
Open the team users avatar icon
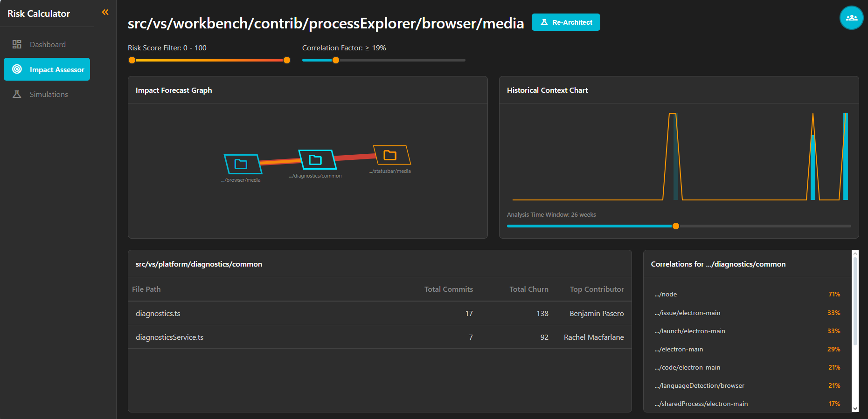851,18
